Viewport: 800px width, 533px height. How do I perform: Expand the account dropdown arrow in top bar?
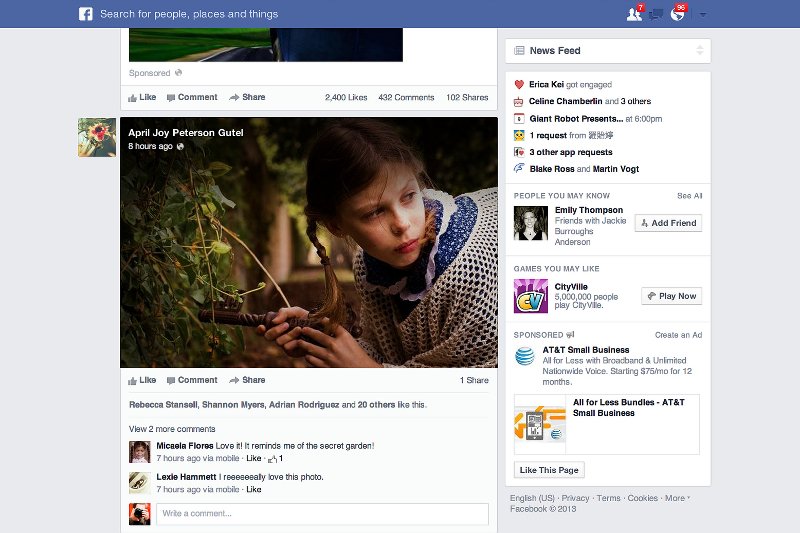[x=703, y=15]
